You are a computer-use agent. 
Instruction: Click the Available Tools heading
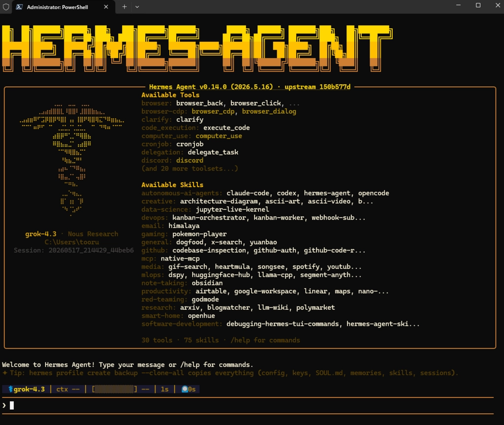170,95
